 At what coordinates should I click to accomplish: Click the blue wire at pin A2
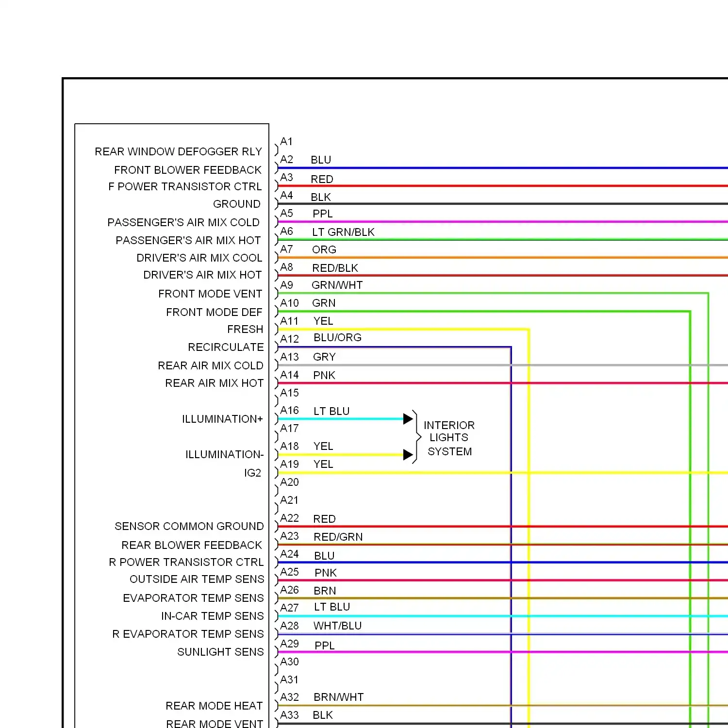[485, 168]
